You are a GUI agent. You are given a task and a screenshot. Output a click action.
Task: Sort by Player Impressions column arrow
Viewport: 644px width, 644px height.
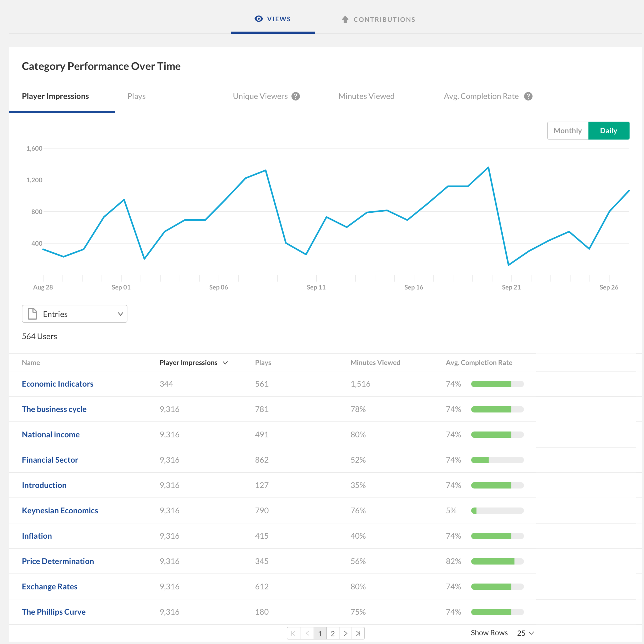pyautogui.click(x=225, y=362)
